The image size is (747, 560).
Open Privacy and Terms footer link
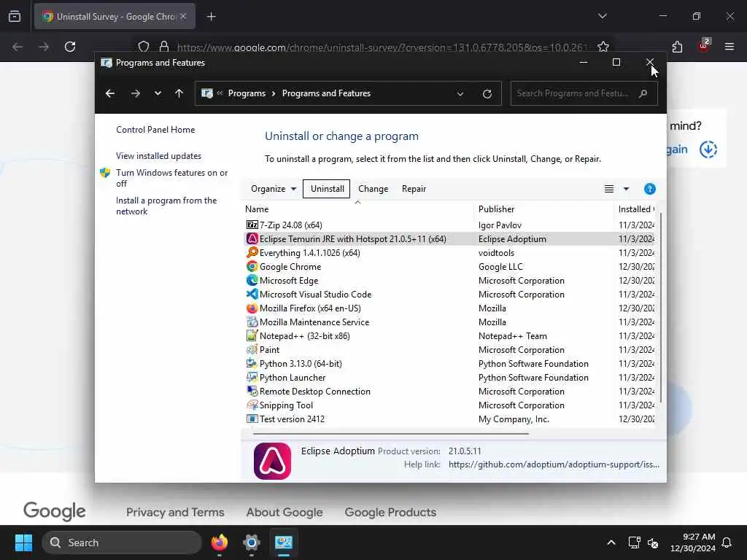[175, 512]
